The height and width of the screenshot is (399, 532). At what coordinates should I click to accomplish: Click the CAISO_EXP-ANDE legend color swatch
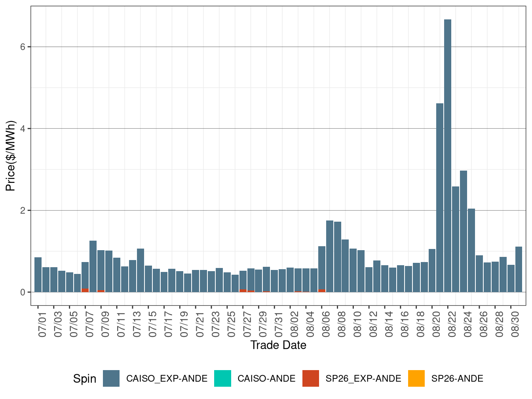click(111, 378)
